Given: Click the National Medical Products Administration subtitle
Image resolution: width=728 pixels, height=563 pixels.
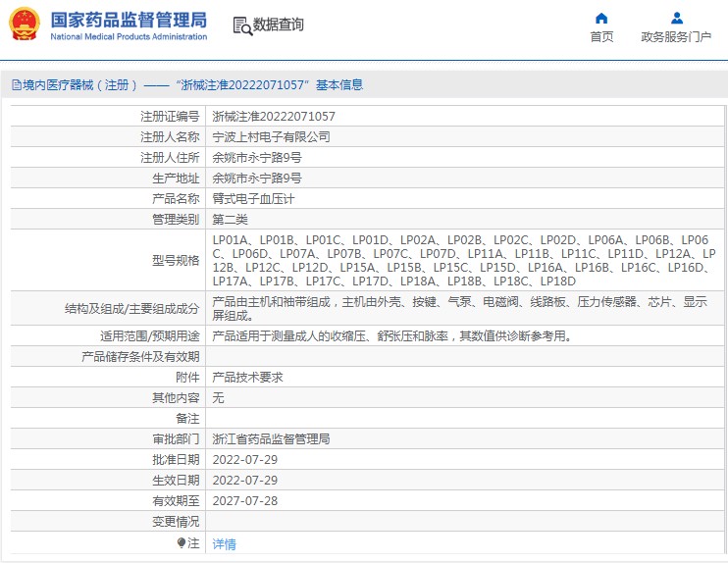Looking at the screenshot, I should click(x=128, y=37).
